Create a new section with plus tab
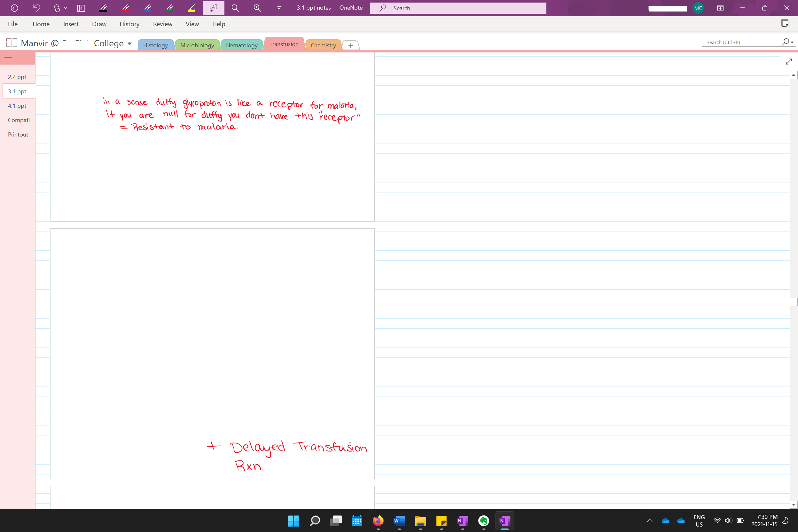798x532 pixels. pos(350,45)
